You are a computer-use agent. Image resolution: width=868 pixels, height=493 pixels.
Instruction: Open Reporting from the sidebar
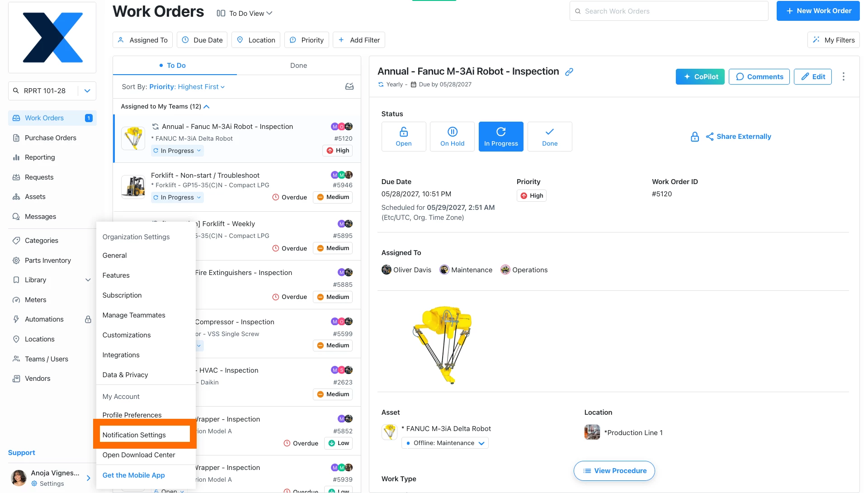click(x=40, y=157)
